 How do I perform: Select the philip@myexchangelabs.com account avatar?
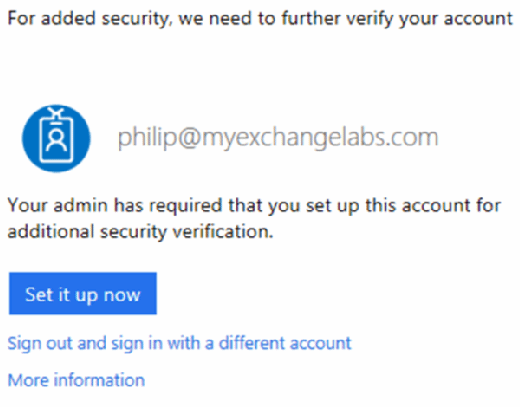point(56,138)
